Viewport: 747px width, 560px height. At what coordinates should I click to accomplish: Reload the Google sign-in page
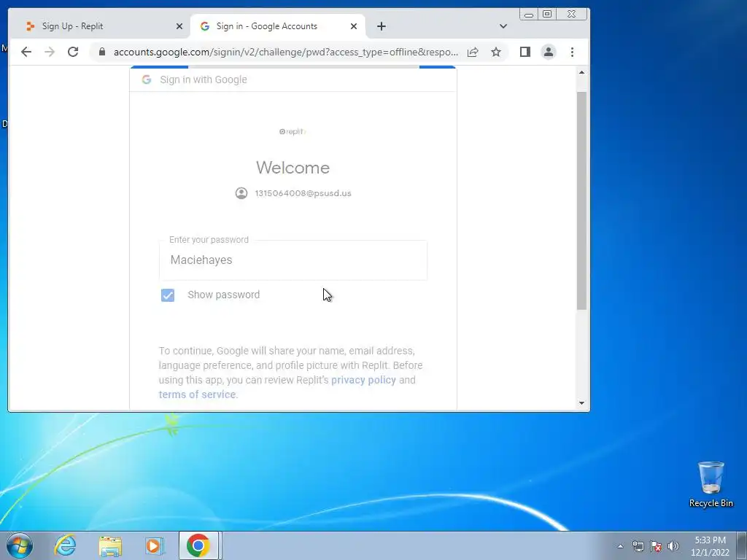click(x=73, y=52)
